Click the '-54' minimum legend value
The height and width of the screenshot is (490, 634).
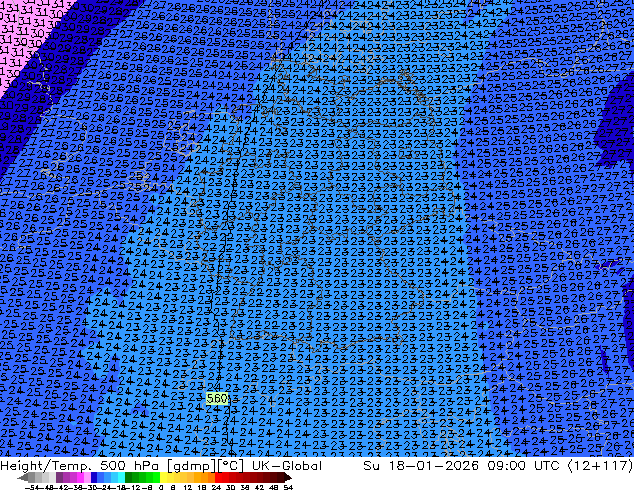click(32, 487)
